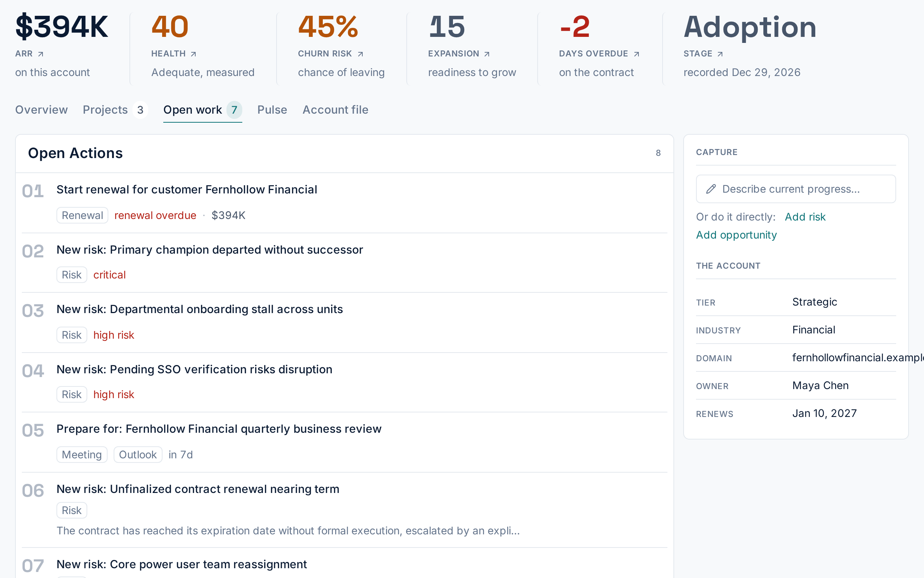Viewport: 924px width, 578px height.
Task: Click the renewal date Jan 10, 2027
Action: [825, 413]
